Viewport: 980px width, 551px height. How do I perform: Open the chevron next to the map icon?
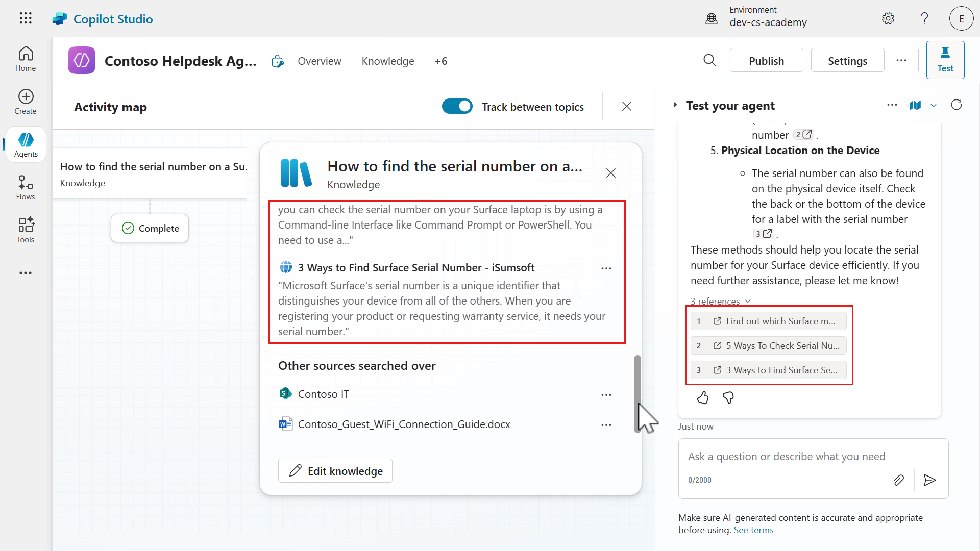click(934, 106)
